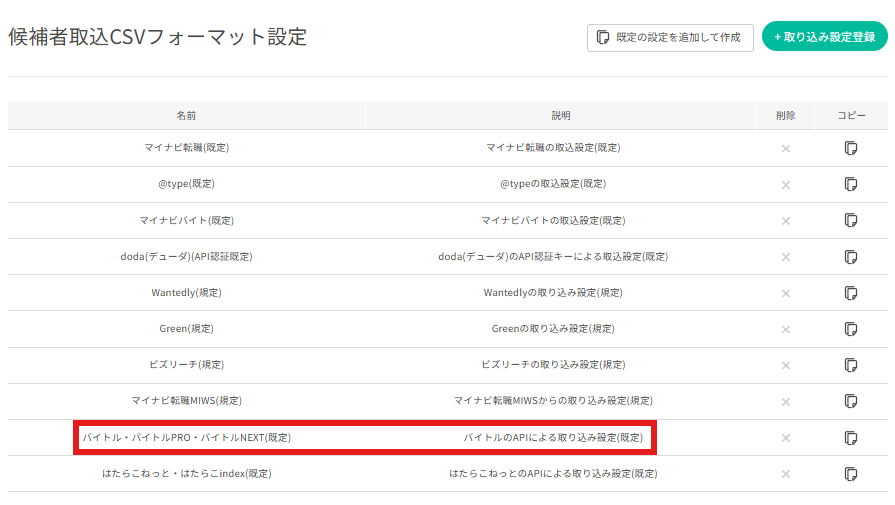Click delete X for マイナビ転職(既定) row
The image size is (895, 505).
coord(786,149)
